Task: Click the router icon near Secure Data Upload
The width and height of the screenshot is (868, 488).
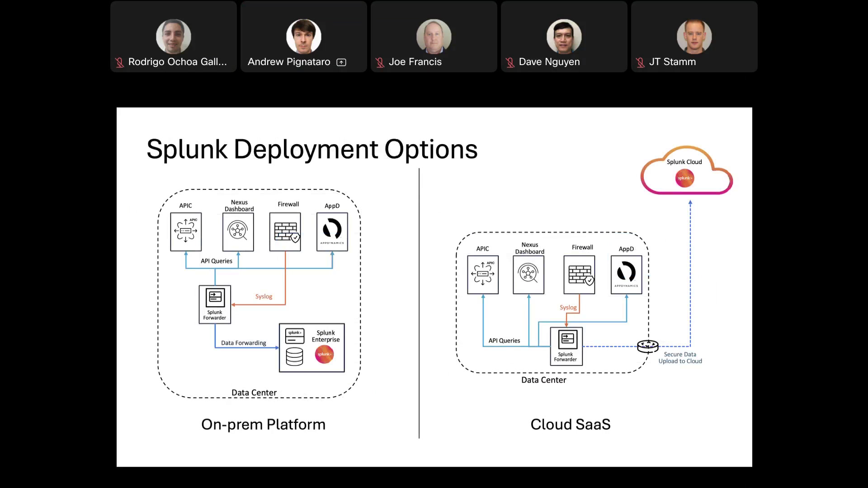Action: click(x=648, y=346)
